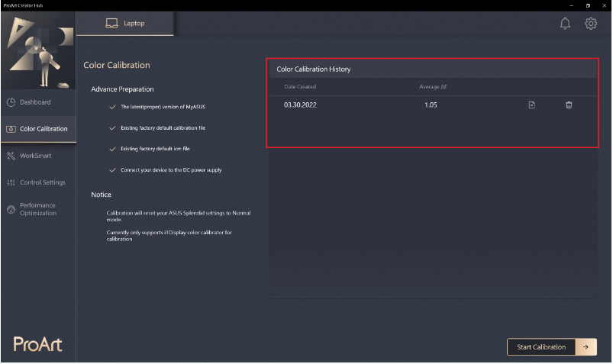
Task: Click the Dashboard pie chart icon
Action: (11, 102)
